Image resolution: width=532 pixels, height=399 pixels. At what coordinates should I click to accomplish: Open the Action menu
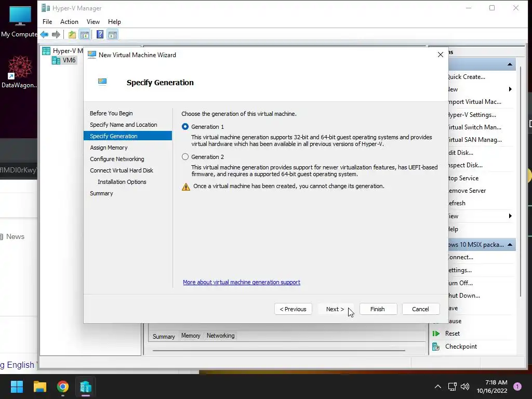(x=69, y=22)
